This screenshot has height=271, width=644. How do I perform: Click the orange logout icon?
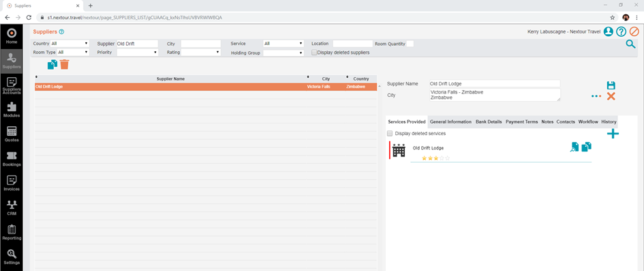click(634, 31)
